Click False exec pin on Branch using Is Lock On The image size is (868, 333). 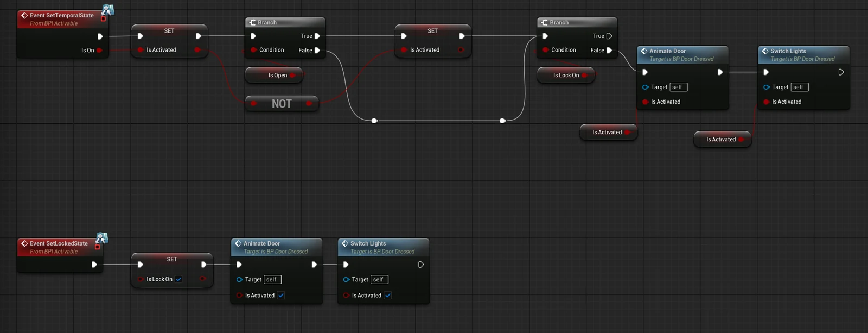(x=609, y=51)
